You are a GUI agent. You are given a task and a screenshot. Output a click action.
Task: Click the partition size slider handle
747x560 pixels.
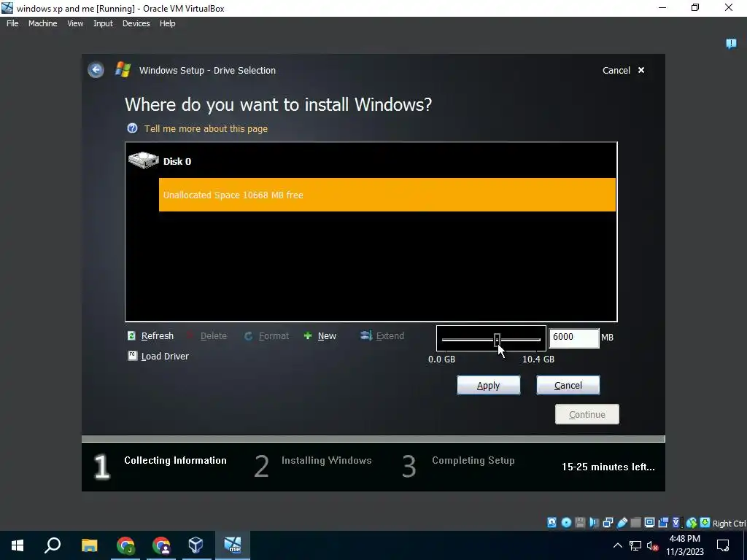[497, 340]
